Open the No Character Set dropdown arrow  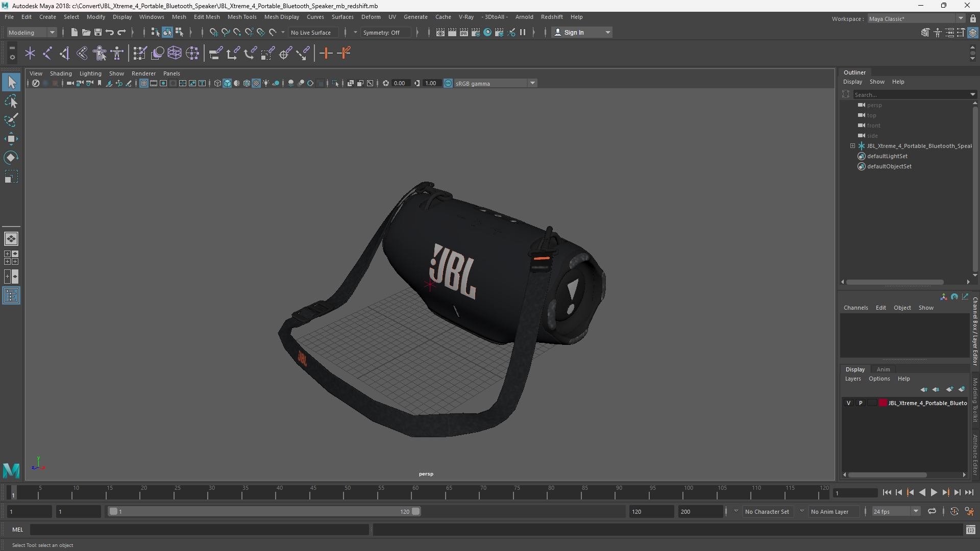(736, 511)
